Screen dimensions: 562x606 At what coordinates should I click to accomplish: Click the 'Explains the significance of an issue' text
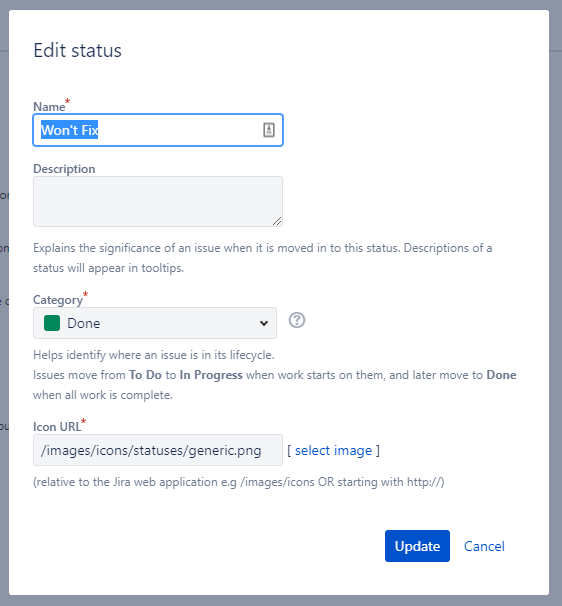point(262,258)
